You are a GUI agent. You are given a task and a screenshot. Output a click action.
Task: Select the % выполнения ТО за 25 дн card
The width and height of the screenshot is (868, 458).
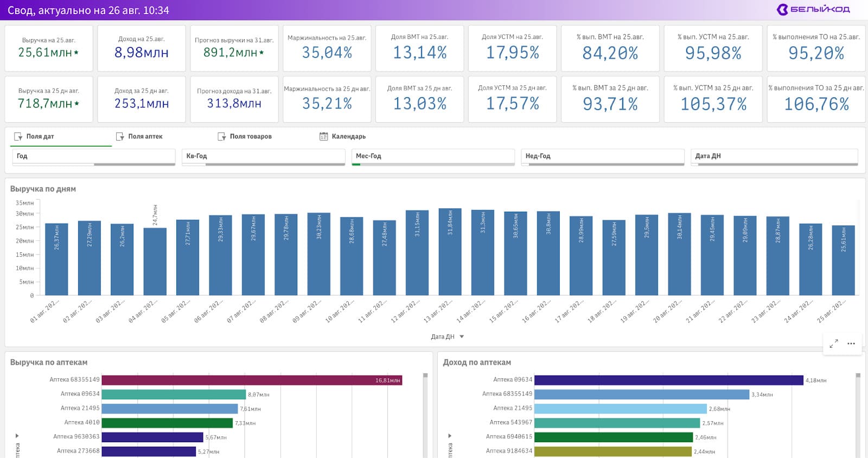[x=816, y=99]
